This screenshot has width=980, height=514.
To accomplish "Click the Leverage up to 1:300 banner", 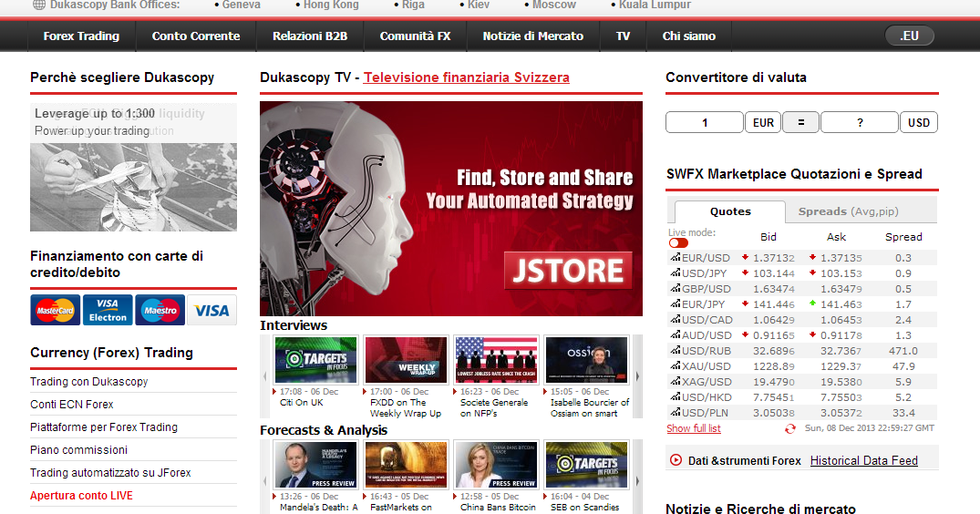I will 133,168.
